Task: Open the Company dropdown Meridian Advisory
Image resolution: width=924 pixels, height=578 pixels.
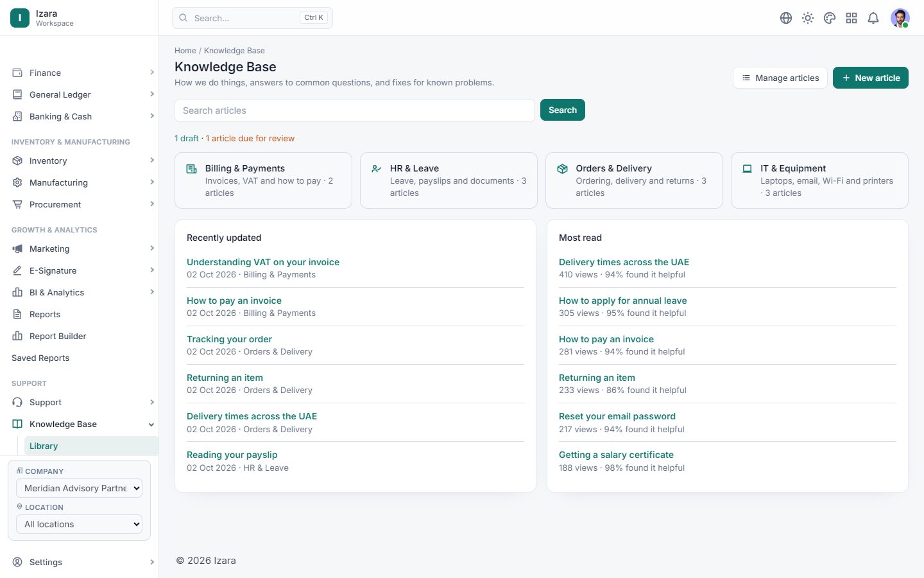Action: (x=79, y=488)
